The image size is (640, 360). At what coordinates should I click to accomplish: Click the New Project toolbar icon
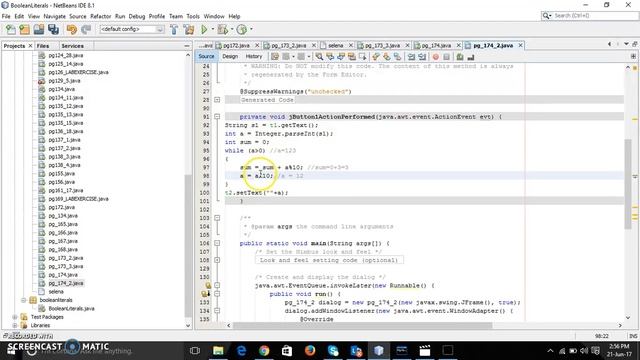click(24, 29)
